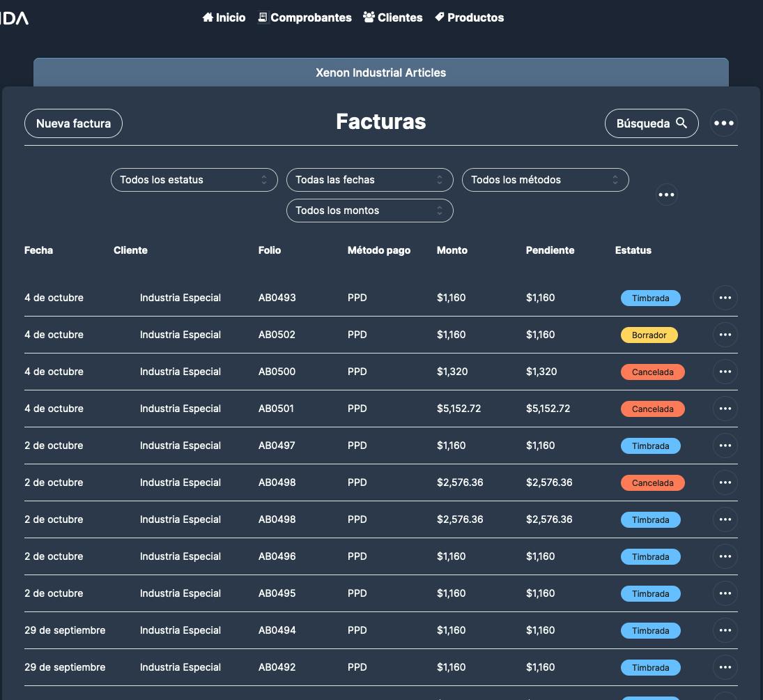This screenshot has width=763, height=700.
Task: Open row options for invoice AB0493
Action: [725, 298]
